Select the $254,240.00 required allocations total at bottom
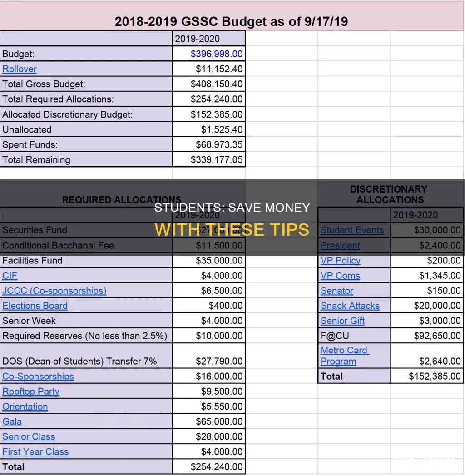The width and height of the screenshot is (465, 476). (x=209, y=467)
